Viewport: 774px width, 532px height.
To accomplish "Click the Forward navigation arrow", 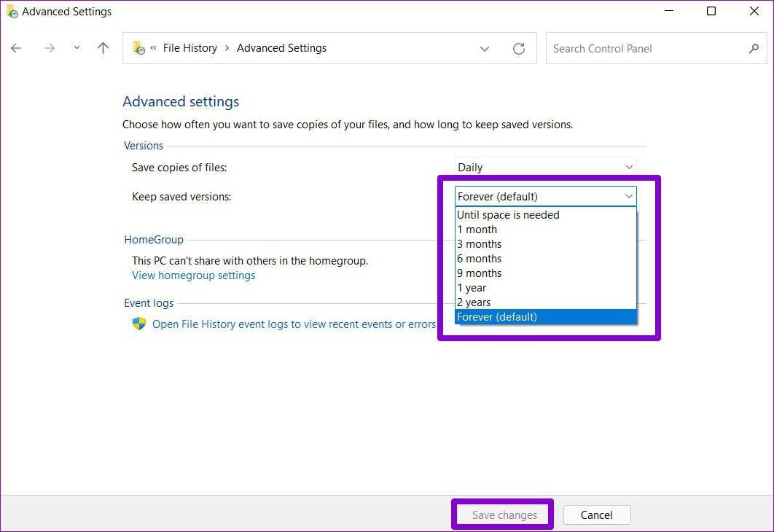I will coord(50,48).
